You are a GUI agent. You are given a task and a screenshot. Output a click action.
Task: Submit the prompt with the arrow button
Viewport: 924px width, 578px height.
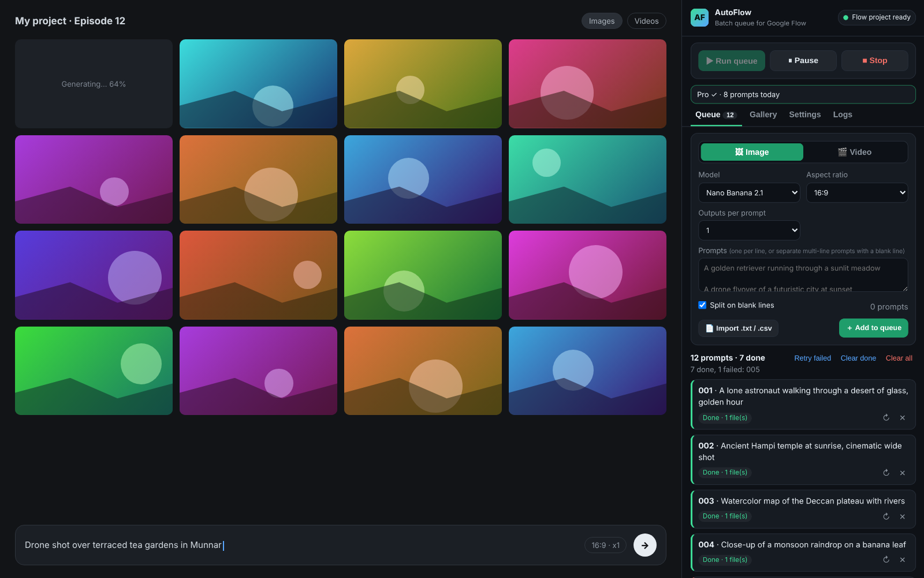click(644, 545)
